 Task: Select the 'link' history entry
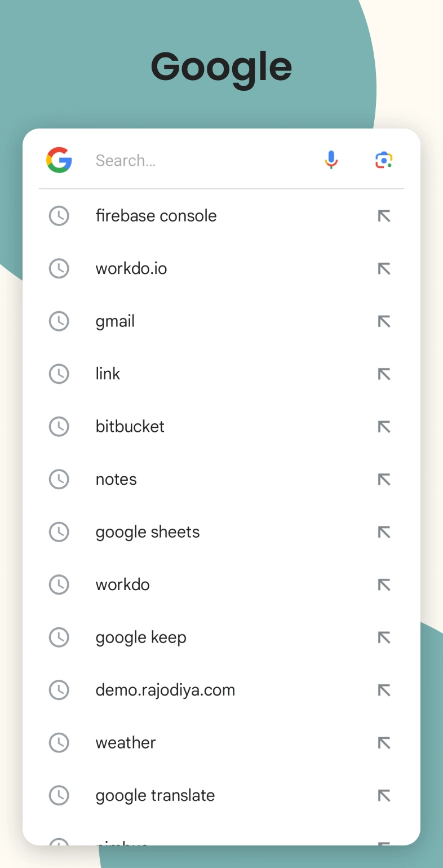(x=108, y=374)
